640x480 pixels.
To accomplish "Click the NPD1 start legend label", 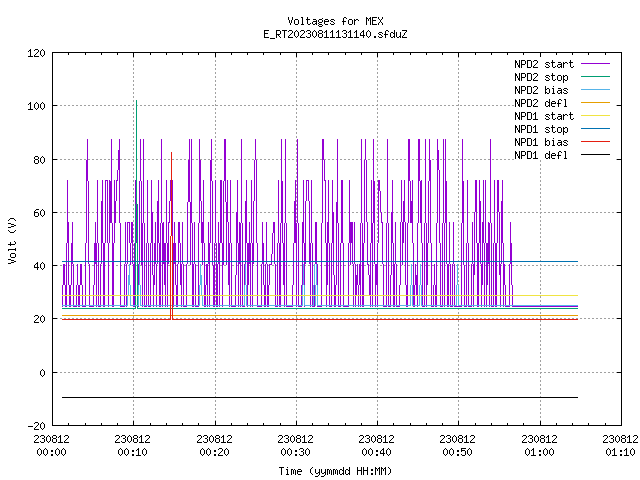I will tap(544, 116).
